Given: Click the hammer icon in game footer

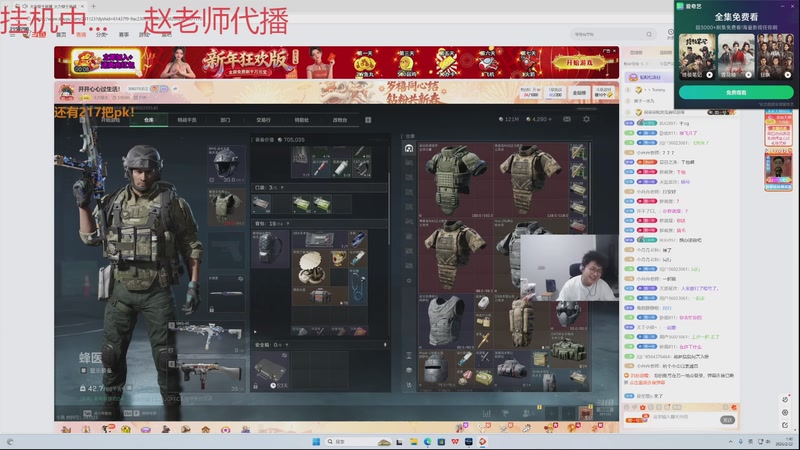Looking at the screenshot, I should click(x=505, y=413).
